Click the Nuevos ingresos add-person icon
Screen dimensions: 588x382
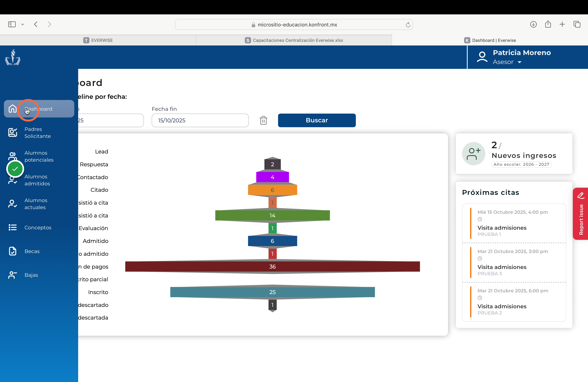click(x=473, y=153)
